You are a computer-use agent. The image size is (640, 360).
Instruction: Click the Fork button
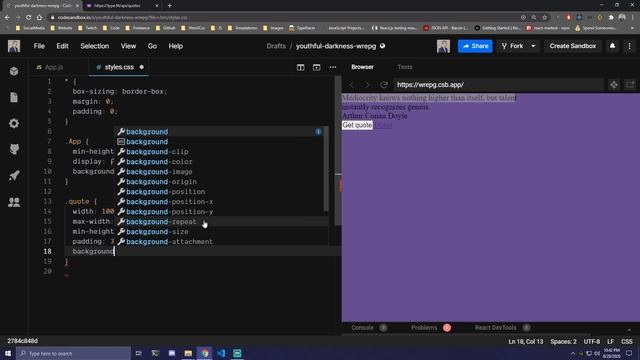click(513, 46)
